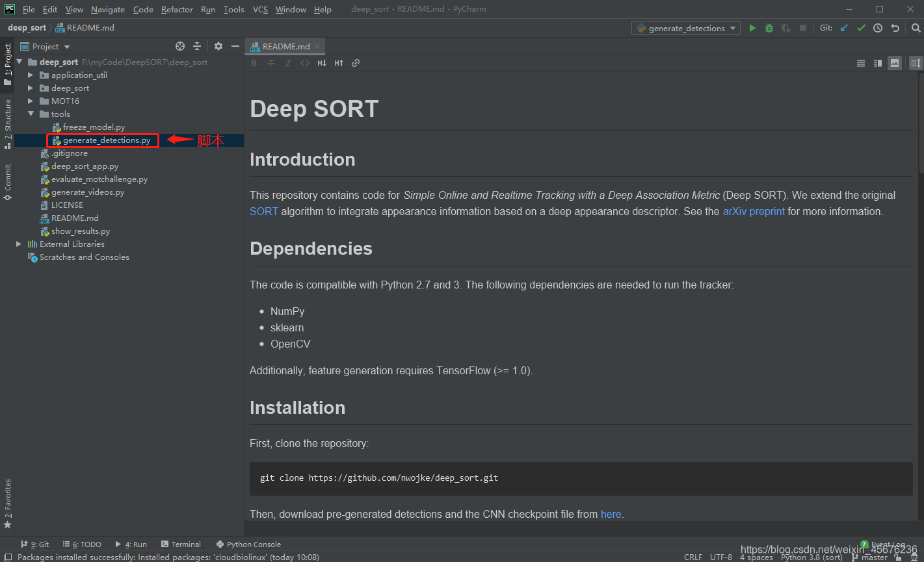Update project via Git blue arrow icon
Screen dimensions: 924x562
click(x=844, y=28)
